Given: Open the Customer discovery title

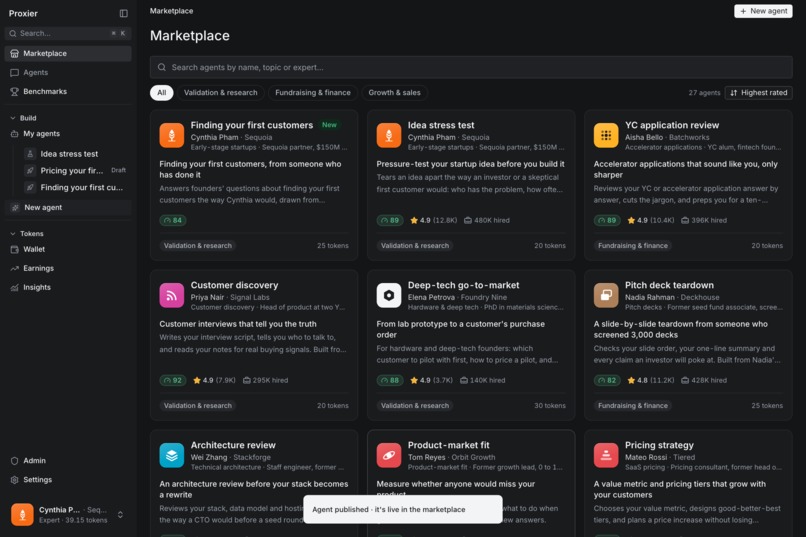Looking at the screenshot, I should (234, 285).
